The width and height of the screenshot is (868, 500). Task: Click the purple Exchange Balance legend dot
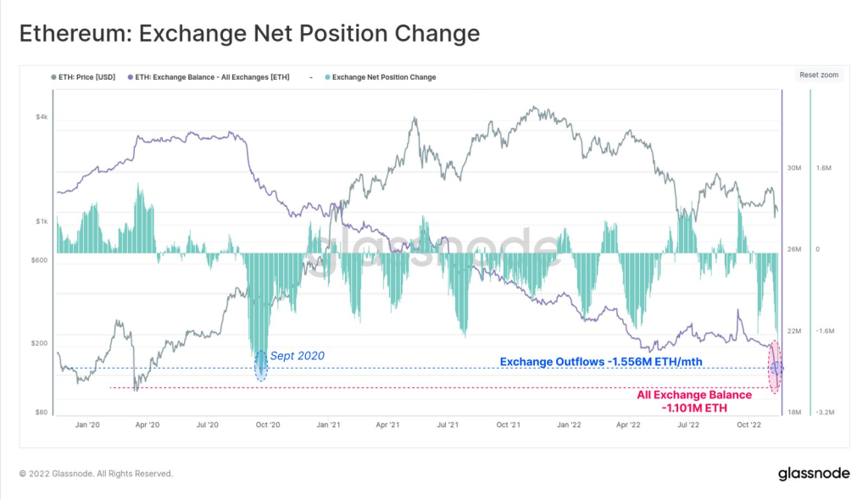pyautogui.click(x=131, y=77)
